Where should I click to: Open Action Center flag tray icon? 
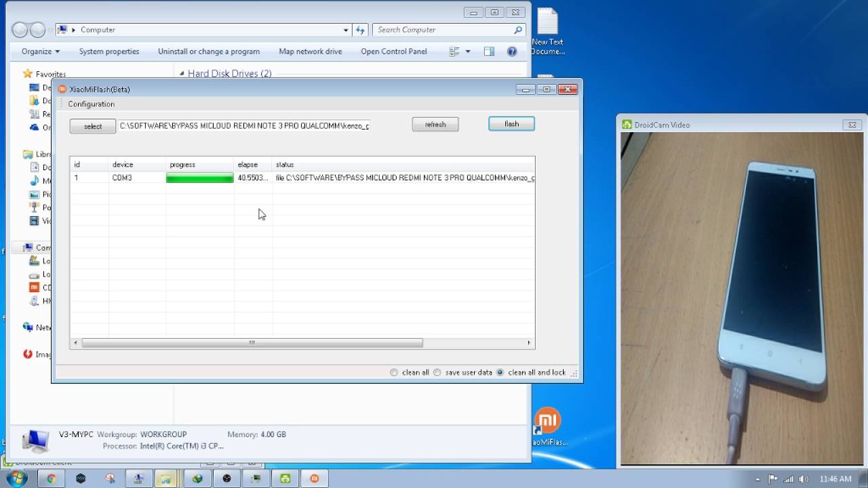(774, 479)
